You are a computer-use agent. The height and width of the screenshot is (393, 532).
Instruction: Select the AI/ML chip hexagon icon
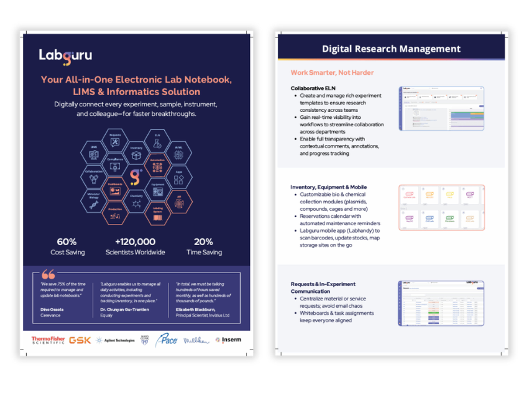click(179, 153)
